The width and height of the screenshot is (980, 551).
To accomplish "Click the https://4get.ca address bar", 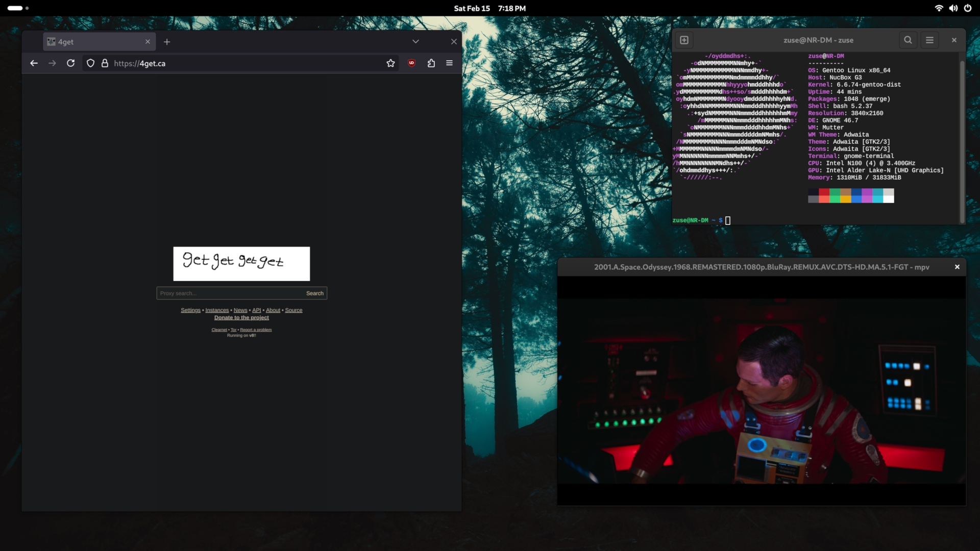I will (x=240, y=63).
